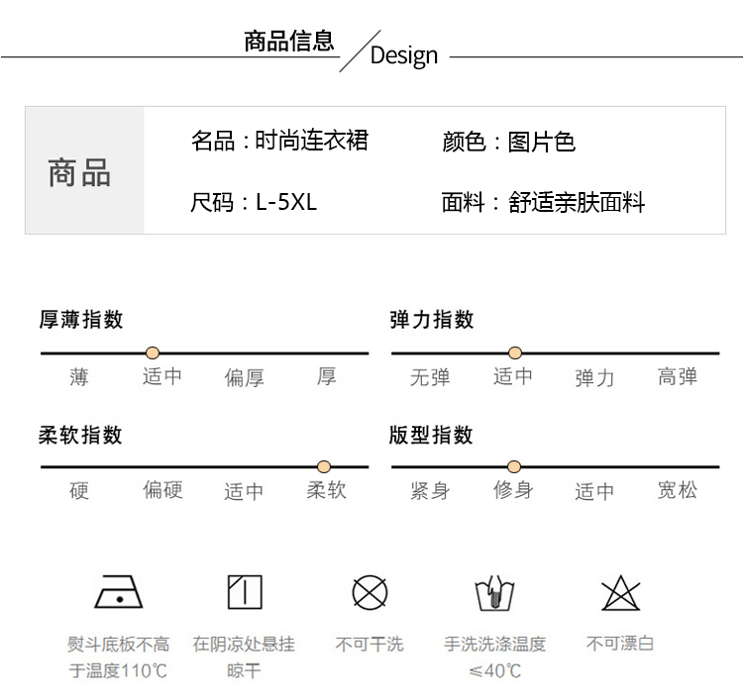Select 偏硬 on the softness scale
The height and width of the screenshot is (700, 743).
(x=162, y=490)
